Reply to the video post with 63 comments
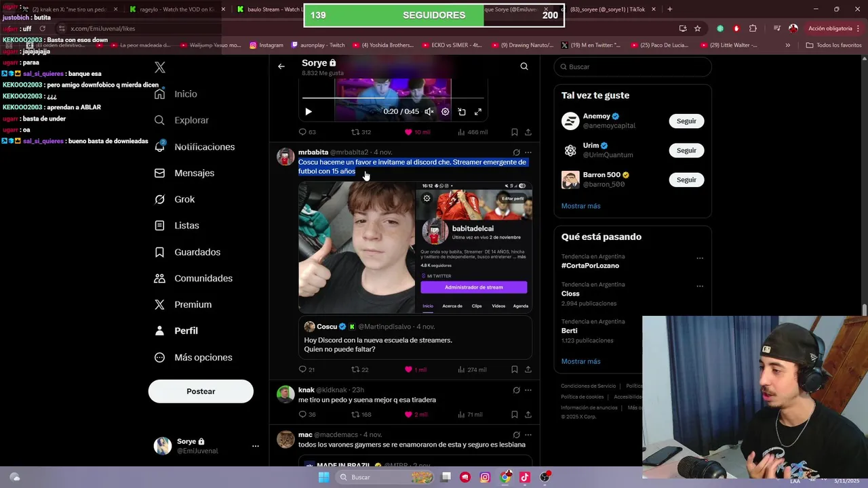868x488 pixels. tap(307, 132)
